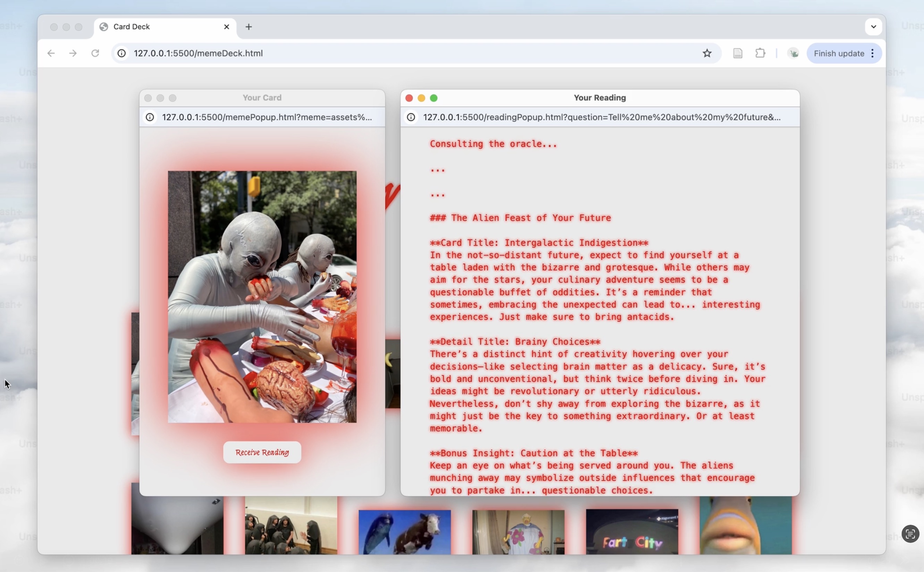Click the info icon in Your Reading window
The image size is (924, 572).
pyautogui.click(x=411, y=117)
